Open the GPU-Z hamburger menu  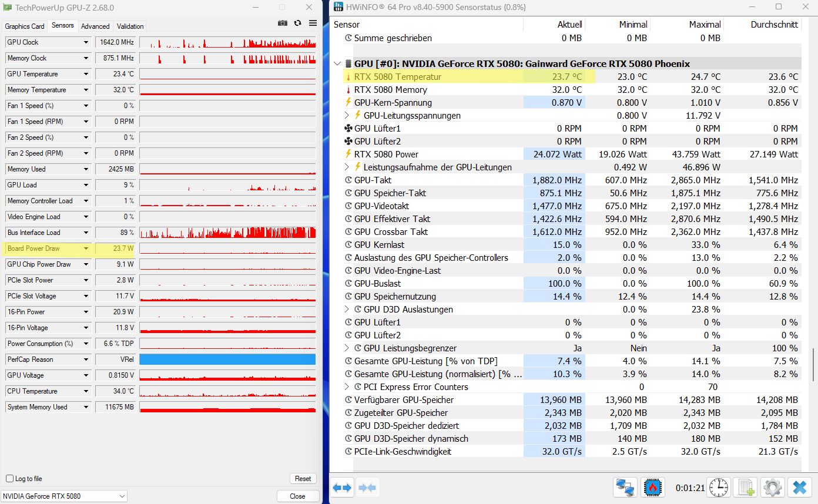coord(313,23)
